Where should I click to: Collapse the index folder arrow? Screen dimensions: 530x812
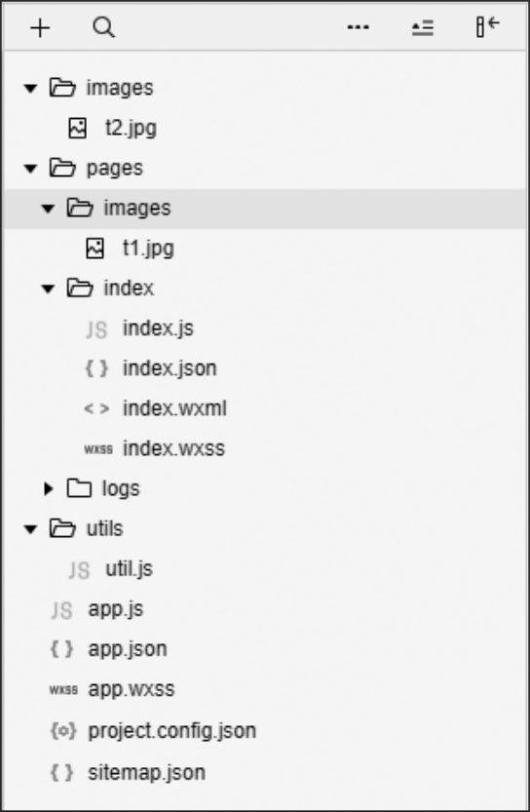(48, 289)
